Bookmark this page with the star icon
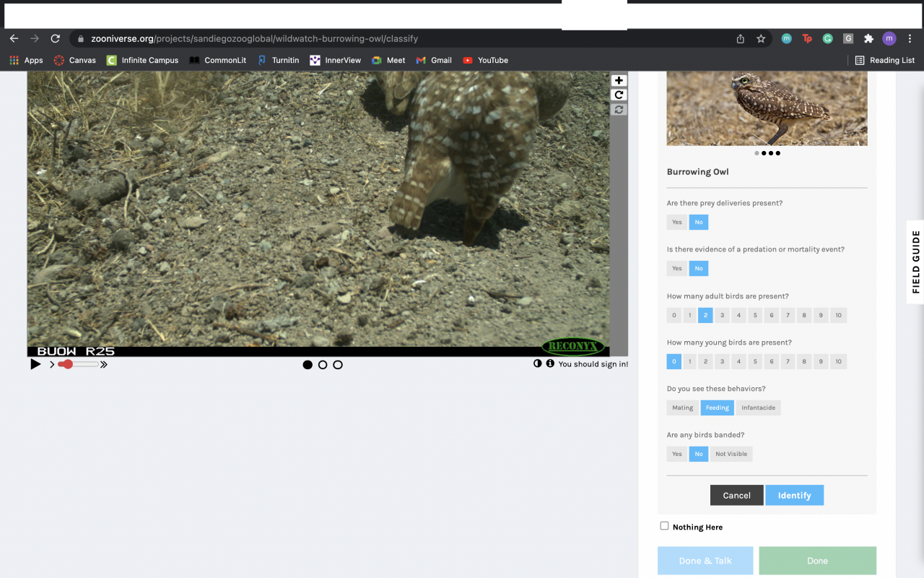924x578 pixels. coord(761,39)
